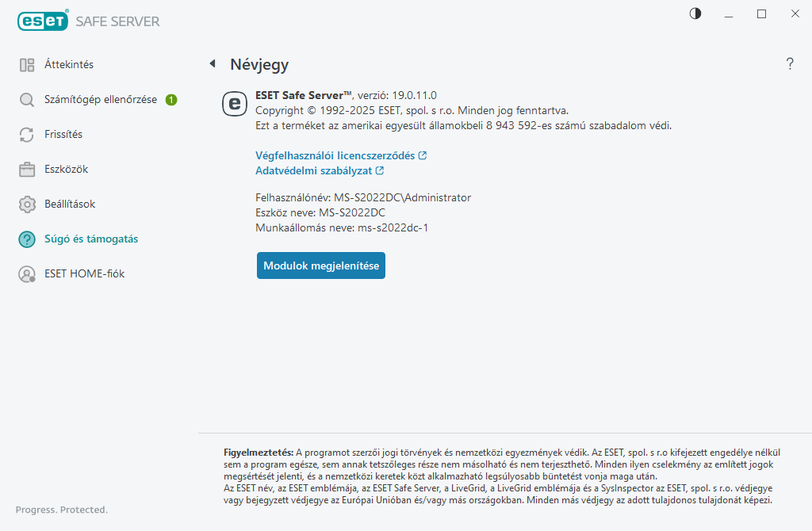
Task: Click the Áttekintés dashboard icon
Action: point(27,65)
